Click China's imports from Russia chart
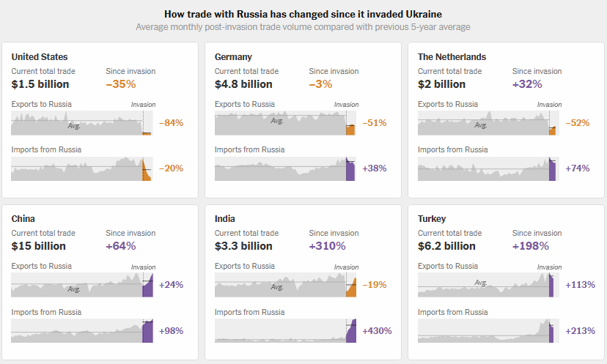The height and width of the screenshot is (364, 607). pos(81,330)
